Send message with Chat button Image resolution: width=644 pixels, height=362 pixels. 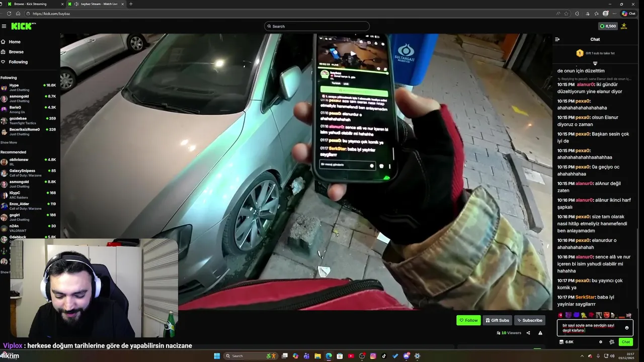tap(625, 342)
